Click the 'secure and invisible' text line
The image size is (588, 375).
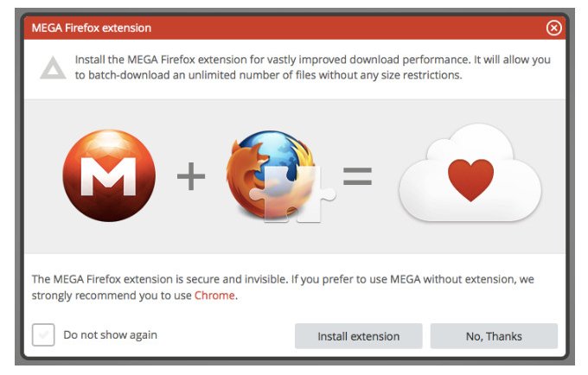pyautogui.click(x=283, y=279)
